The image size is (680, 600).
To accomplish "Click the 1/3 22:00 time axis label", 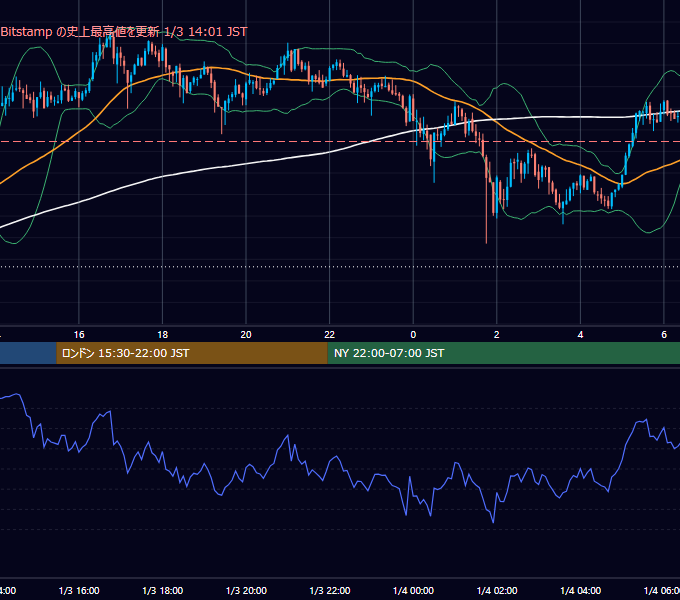I will click(330, 590).
